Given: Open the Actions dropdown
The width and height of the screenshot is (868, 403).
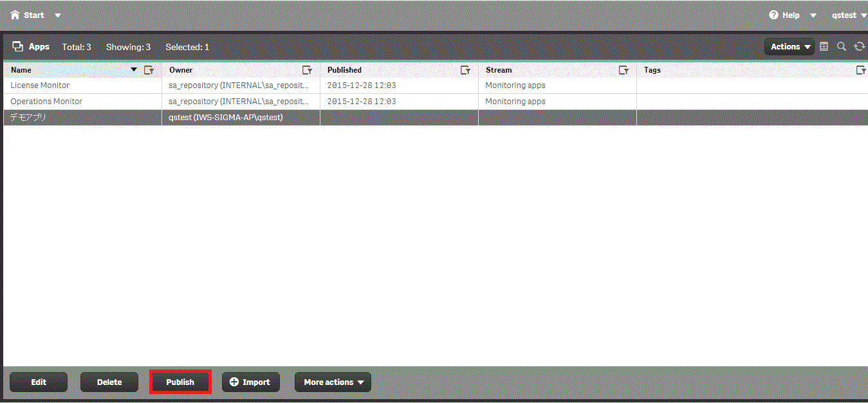Looking at the screenshot, I should point(789,46).
